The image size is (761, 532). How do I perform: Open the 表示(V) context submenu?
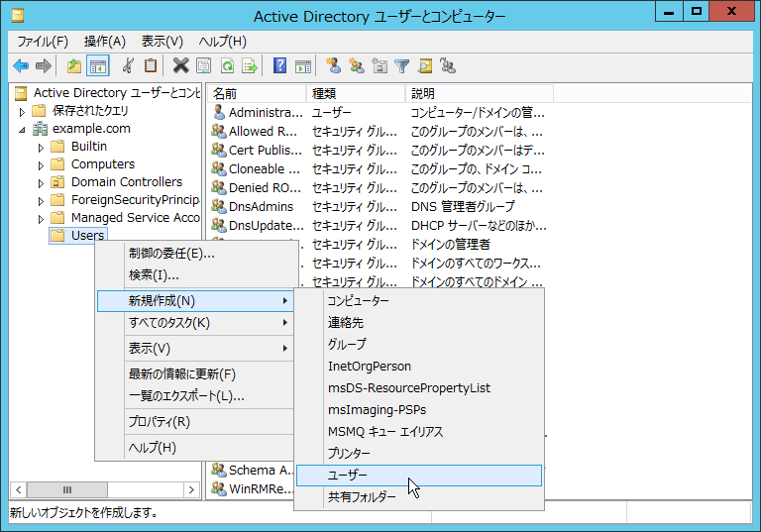195,348
